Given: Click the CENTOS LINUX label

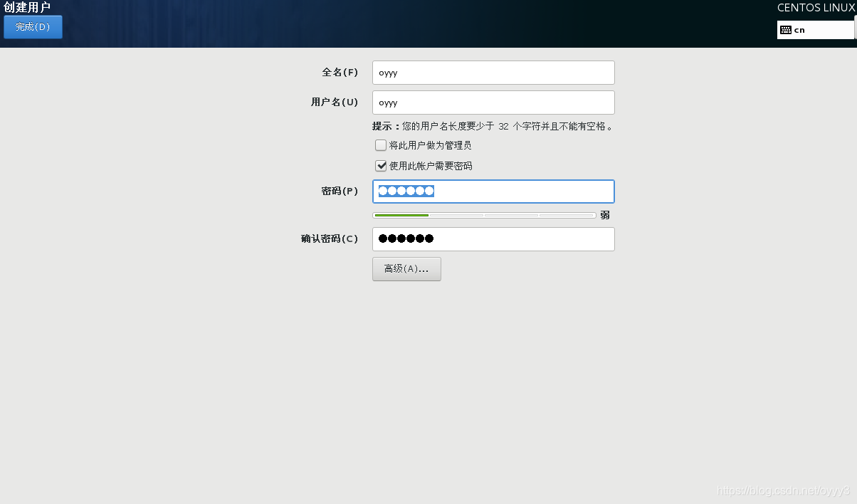Looking at the screenshot, I should [816, 8].
